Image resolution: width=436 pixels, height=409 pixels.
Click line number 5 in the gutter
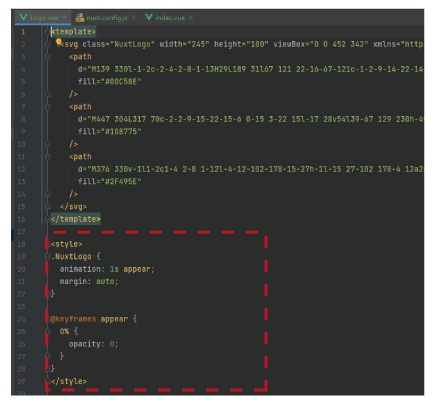23,82
